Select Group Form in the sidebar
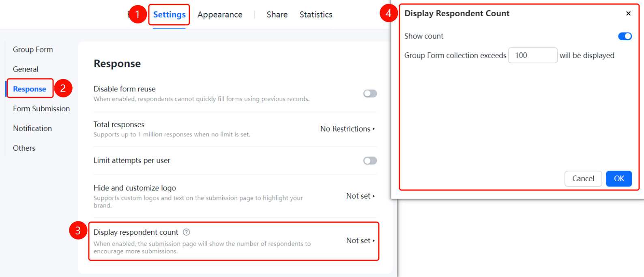Screen dimensions: 644x277 click(x=33, y=50)
